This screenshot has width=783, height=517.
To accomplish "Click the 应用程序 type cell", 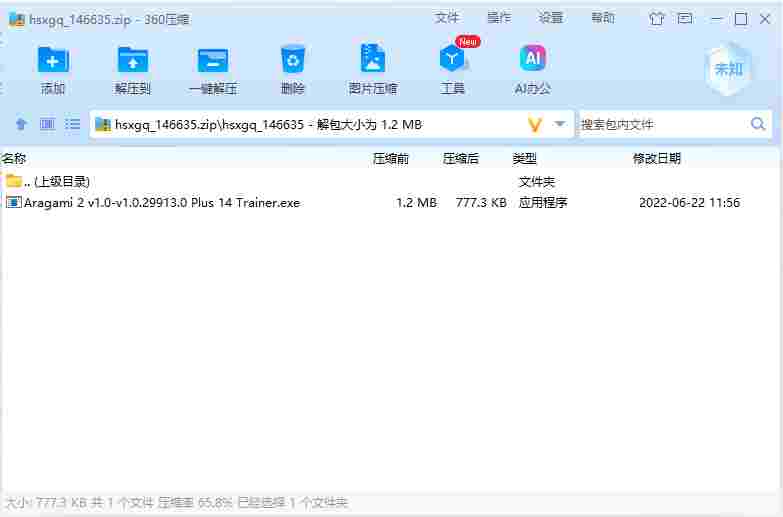I will pos(543,203).
